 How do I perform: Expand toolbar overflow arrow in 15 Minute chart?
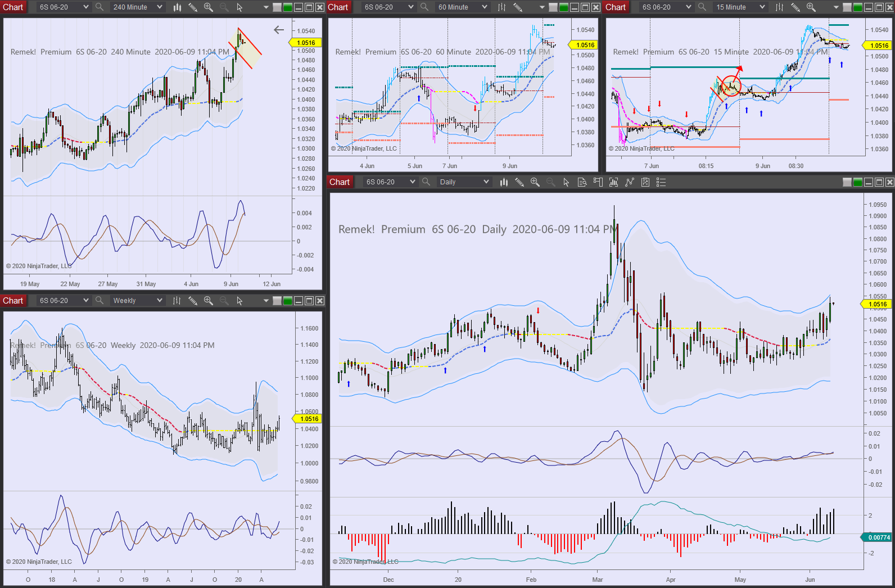(x=836, y=7)
